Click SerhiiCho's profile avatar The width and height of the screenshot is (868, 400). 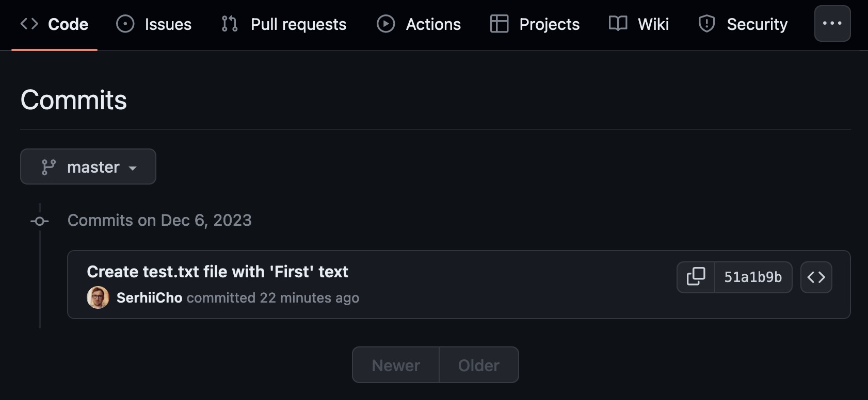tap(98, 297)
